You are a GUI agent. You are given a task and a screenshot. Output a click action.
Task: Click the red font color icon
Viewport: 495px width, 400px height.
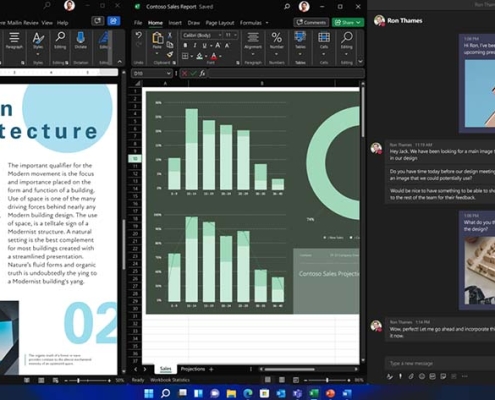point(214,56)
